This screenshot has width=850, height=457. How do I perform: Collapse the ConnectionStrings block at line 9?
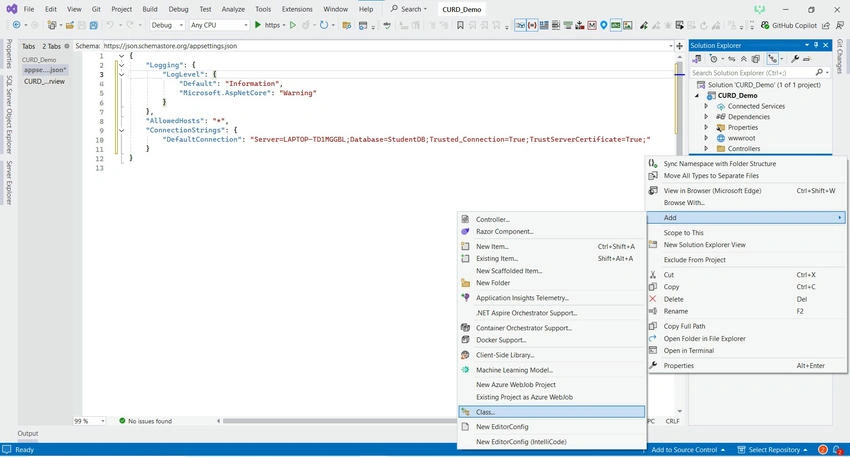click(x=121, y=130)
